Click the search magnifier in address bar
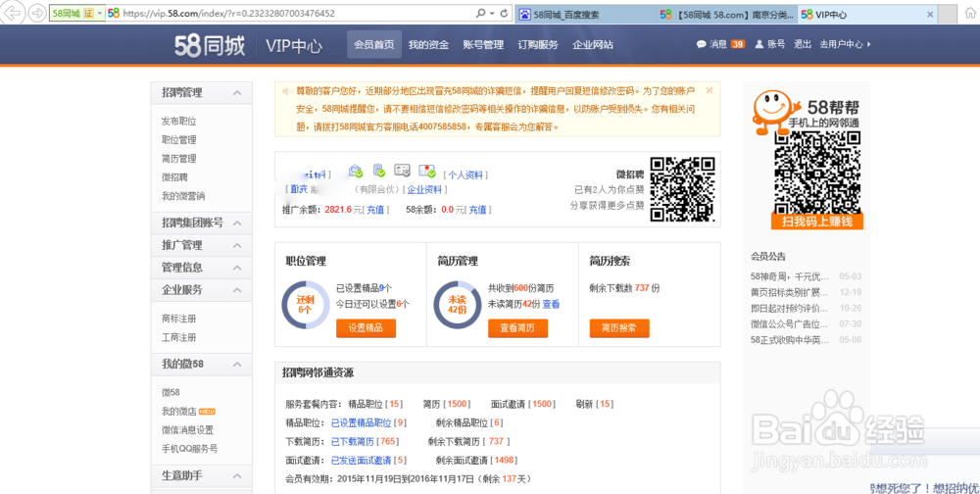This screenshot has height=494, width=980. tap(480, 13)
